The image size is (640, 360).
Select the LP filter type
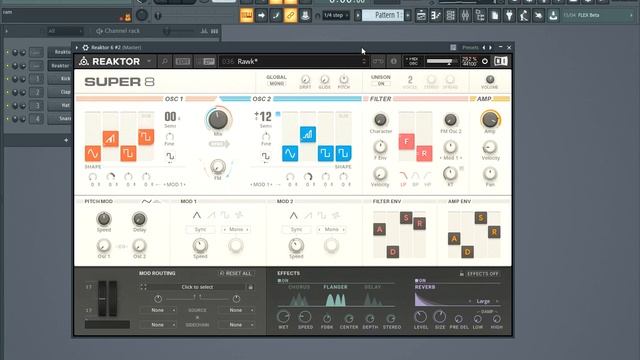pyautogui.click(x=403, y=178)
